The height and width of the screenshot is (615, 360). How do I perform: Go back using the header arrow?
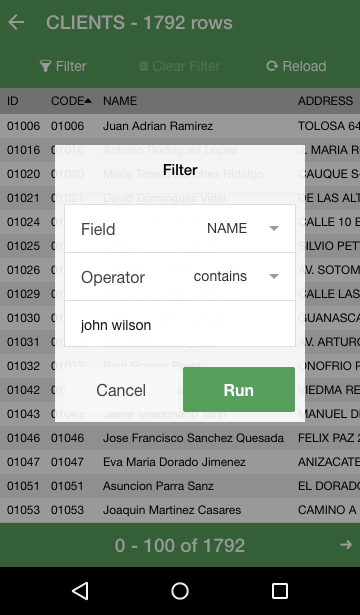pyautogui.click(x=16, y=22)
